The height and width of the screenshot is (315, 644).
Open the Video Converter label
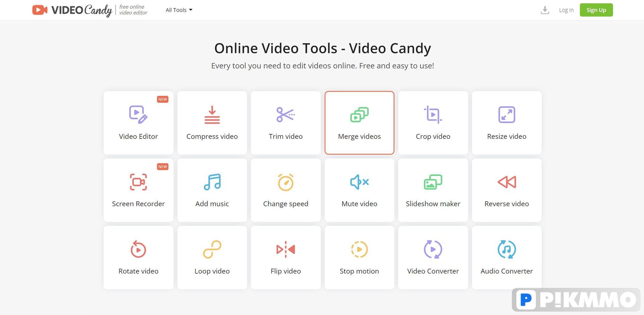tap(433, 271)
